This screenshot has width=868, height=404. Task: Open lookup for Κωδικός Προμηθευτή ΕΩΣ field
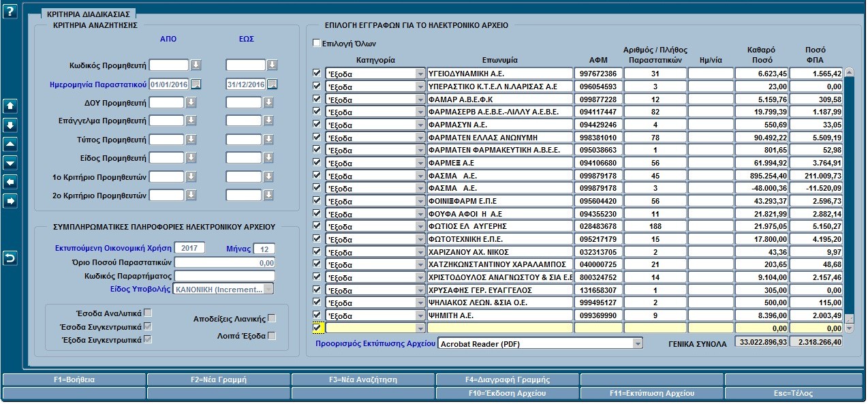click(273, 65)
